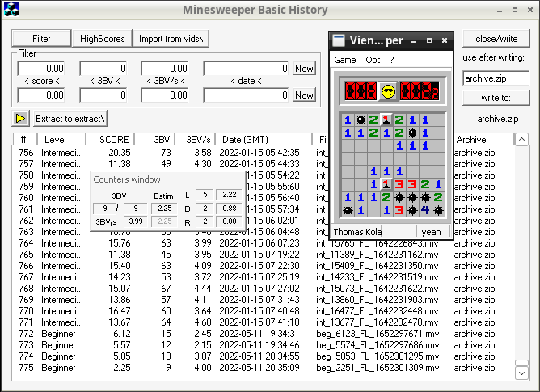Viewport: 540px width, 392px height.
Task: Click the Filter button
Action: (x=41, y=39)
